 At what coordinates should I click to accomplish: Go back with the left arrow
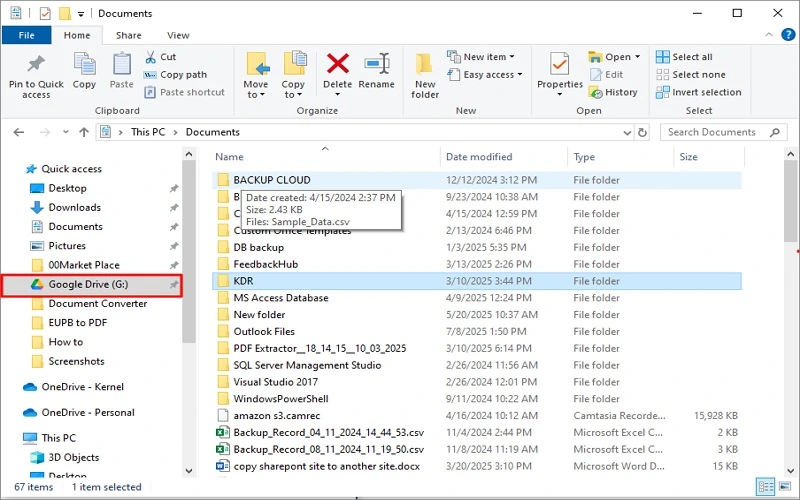tap(19, 132)
